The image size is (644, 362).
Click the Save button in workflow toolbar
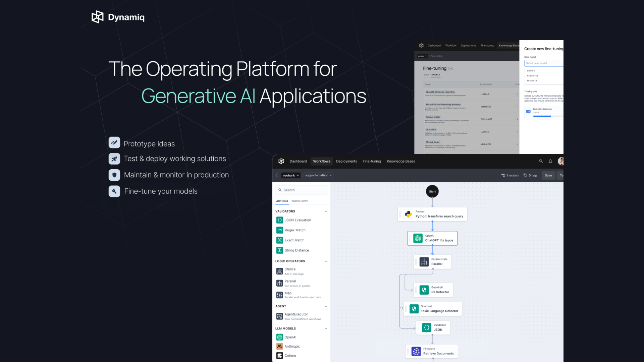point(548,175)
